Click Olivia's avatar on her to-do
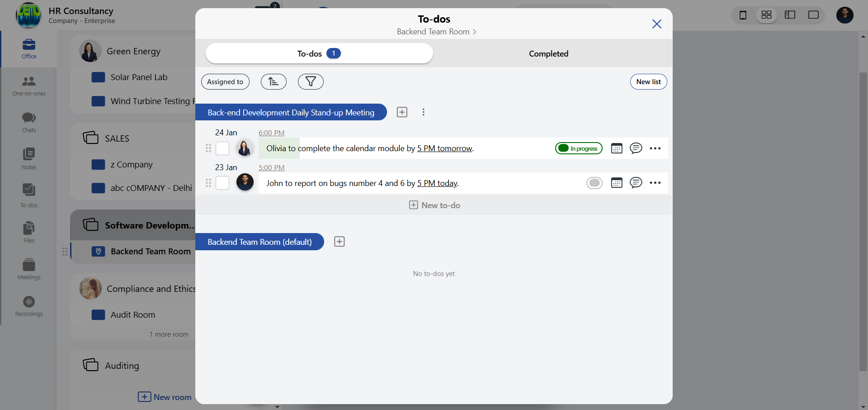868x410 pixels. point(245,148)
